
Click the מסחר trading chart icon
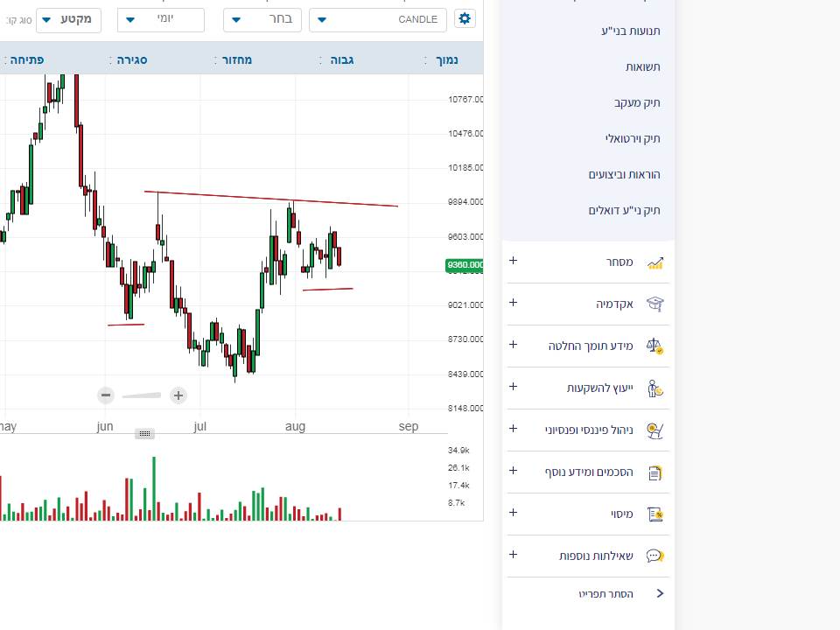coord(655,262)
